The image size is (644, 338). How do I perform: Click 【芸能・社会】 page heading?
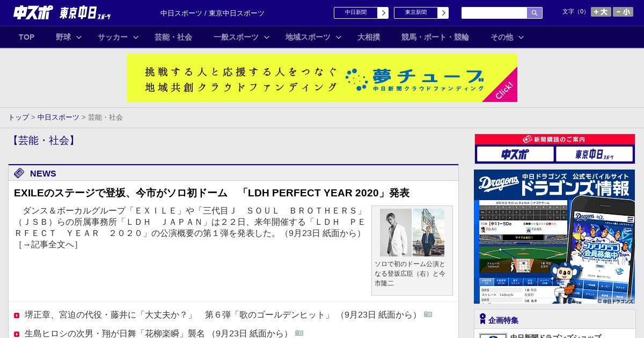point(43,141)
